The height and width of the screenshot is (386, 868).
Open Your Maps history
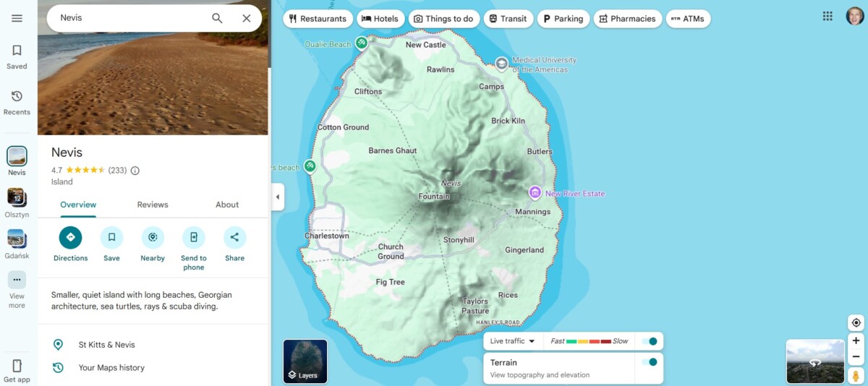point(153,368)
